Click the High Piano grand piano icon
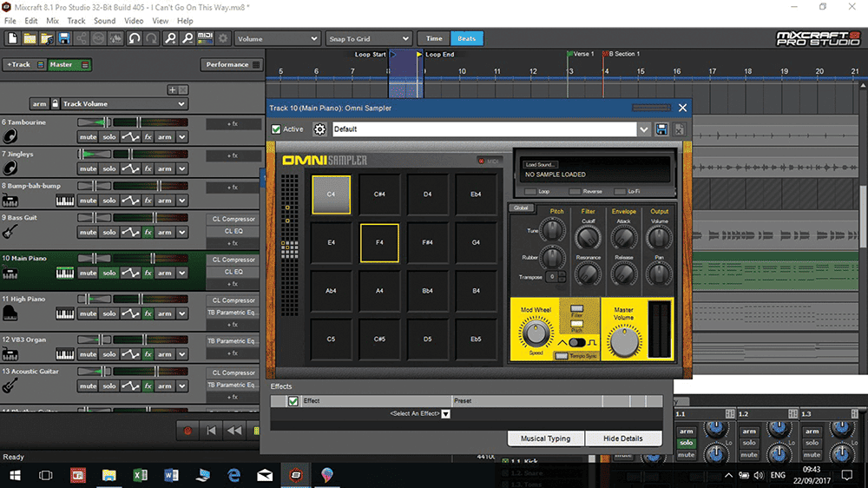The height and width of the screenshot is (488, 868). (x=10, y=313)
